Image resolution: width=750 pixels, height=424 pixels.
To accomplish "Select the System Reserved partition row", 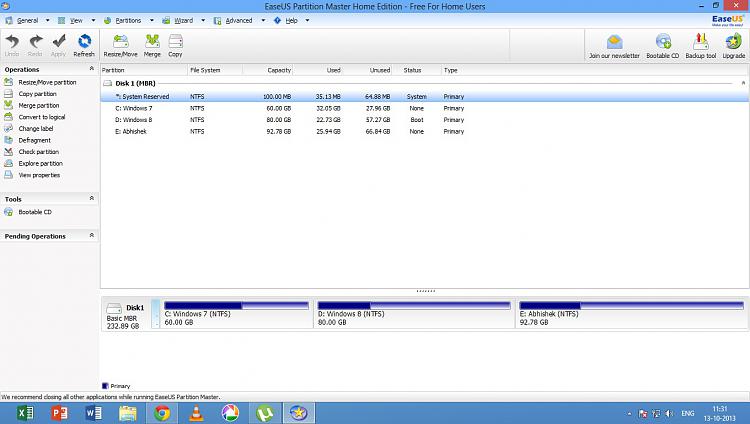I will click(424, 97).
